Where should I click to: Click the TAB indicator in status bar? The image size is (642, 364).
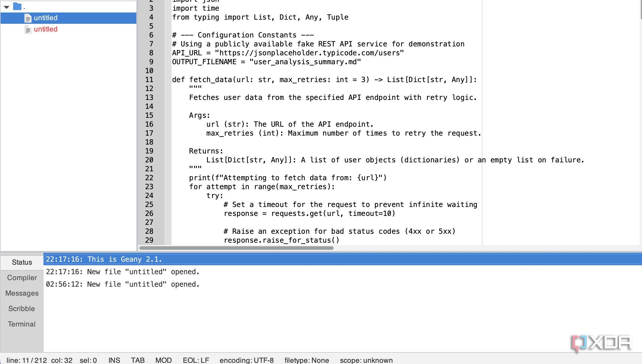coord(138,360)
